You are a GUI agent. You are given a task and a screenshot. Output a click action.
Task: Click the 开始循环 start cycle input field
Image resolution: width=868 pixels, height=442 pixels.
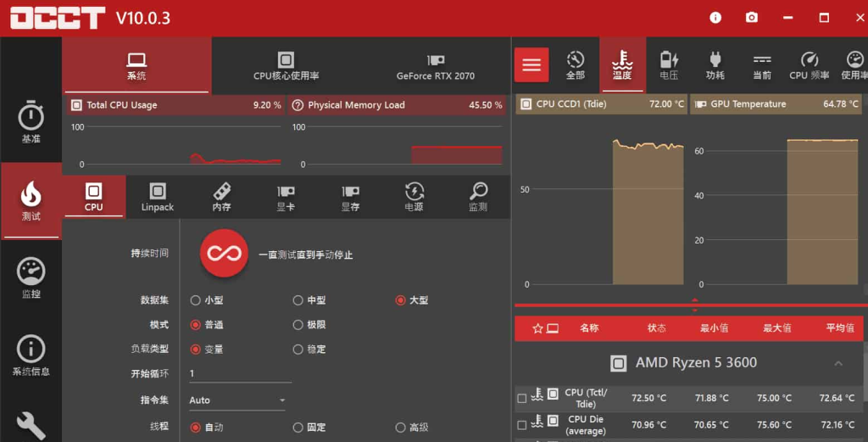pyautogui.click(x=239, y=374)
